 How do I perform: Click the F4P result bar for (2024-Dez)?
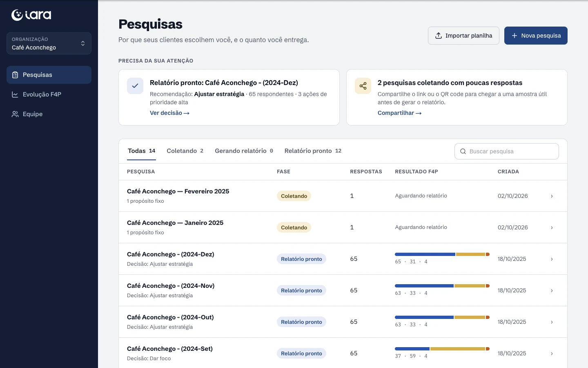[442, 254]
